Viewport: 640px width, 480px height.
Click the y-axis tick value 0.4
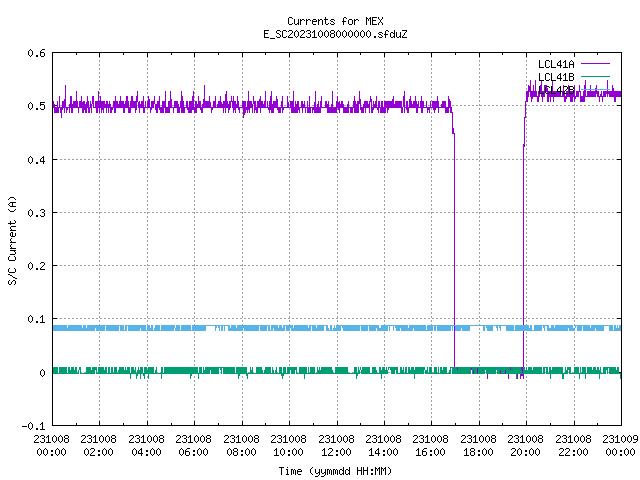[36, 160]
